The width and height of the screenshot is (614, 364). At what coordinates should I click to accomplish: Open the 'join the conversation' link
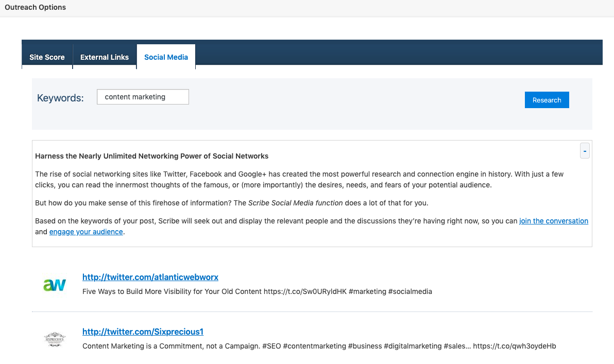[x=553, y=221]
